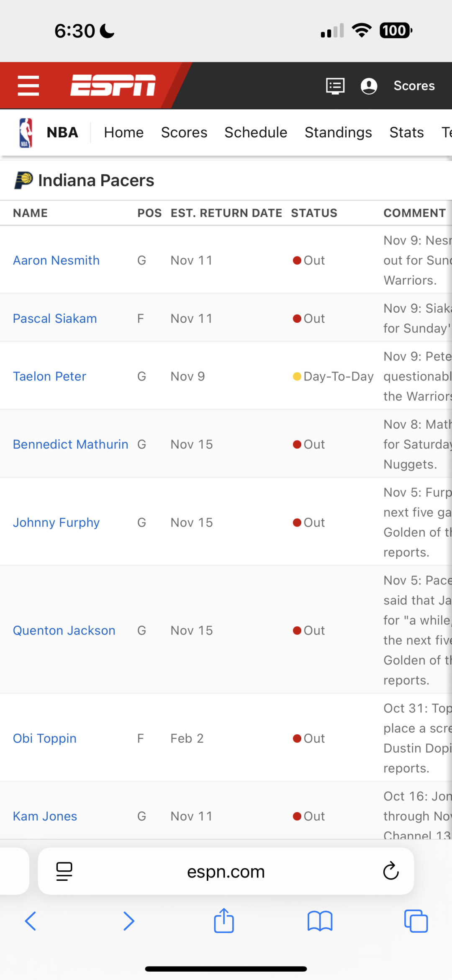
Task: Tap the ESPN logo
Action: click(113, 85)
